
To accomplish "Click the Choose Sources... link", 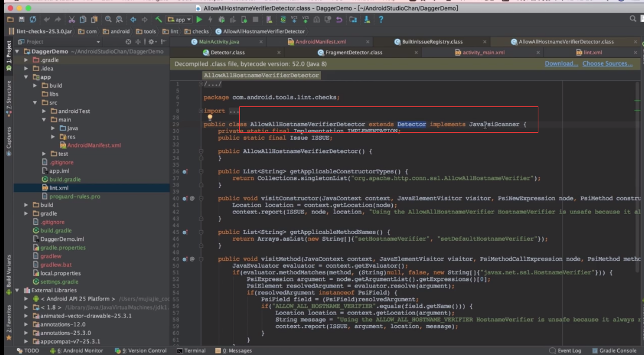I will (x=607, y=63).
